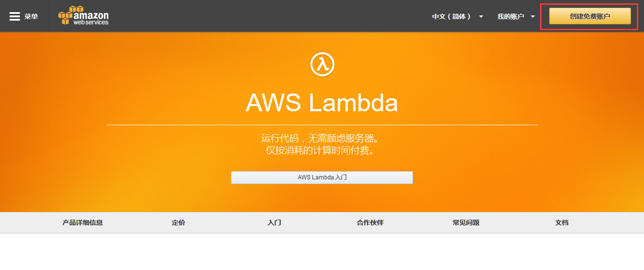Image resolution: width=644 pixels, height=270 pixels.
Task: Select the 文档 tab
Action: pos(562,223)
